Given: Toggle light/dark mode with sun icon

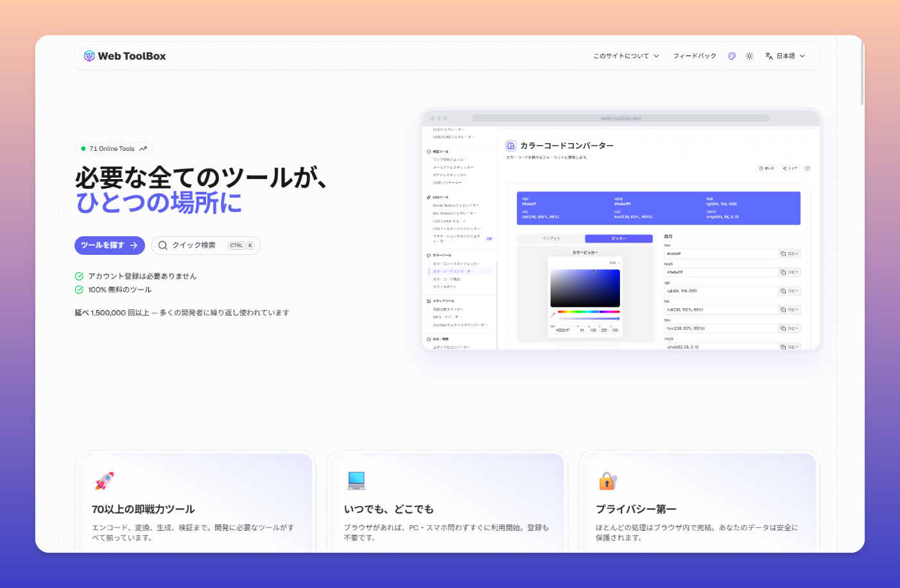Looking at the screenshot, I should pyautogui.click(x=749, y=56).
